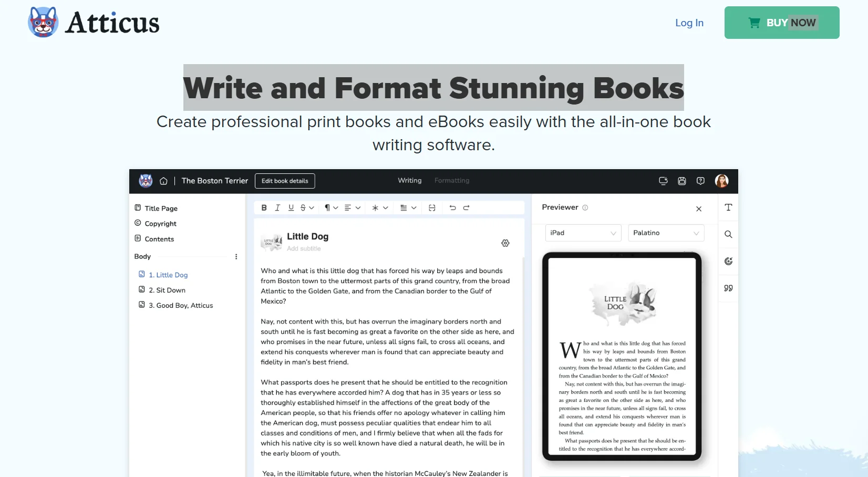Click the Bold formatting icon
The height and width of the screenshot is (477, 868).
point(264,208)
